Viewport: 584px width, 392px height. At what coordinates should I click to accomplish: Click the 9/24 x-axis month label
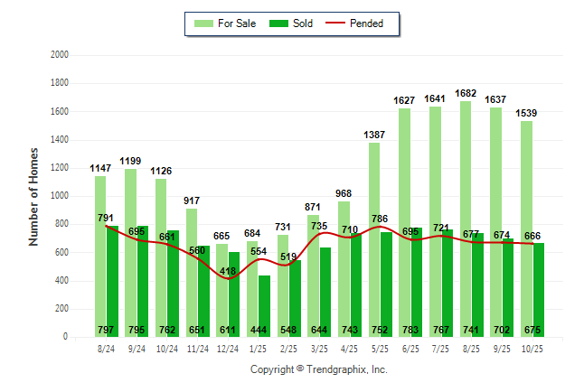click(x=137, y=348)
